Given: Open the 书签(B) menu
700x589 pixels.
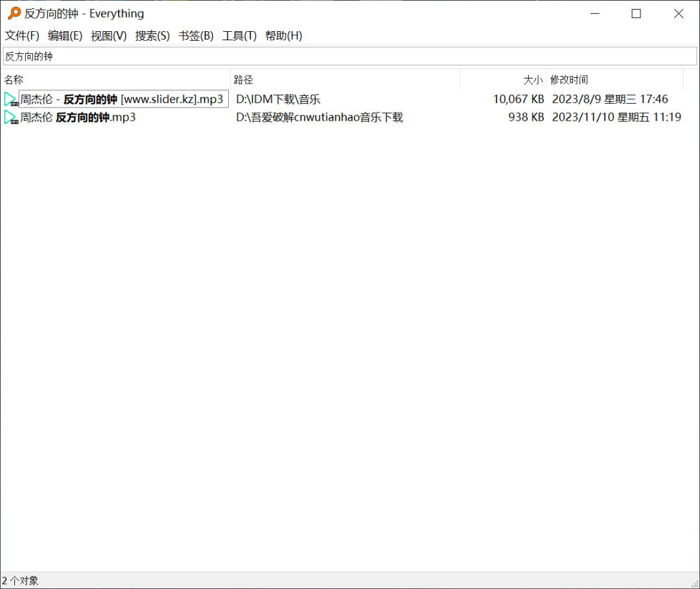Looking at the screenshot, I should click(x=196, y=36).
